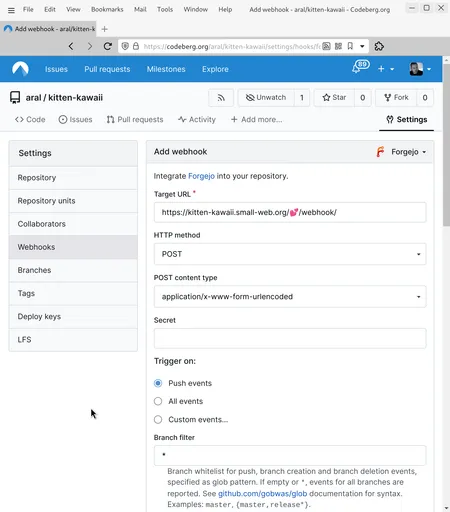Open the user avatar profile menu
Viewport: 450px width, 512px height.
click(x=420, y=69)
